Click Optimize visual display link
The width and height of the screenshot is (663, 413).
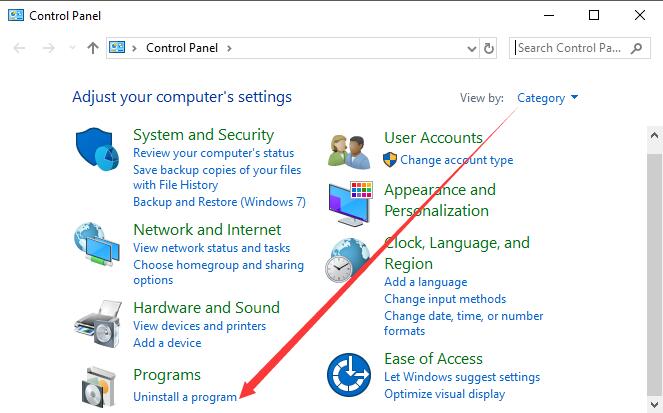[444, 394]
